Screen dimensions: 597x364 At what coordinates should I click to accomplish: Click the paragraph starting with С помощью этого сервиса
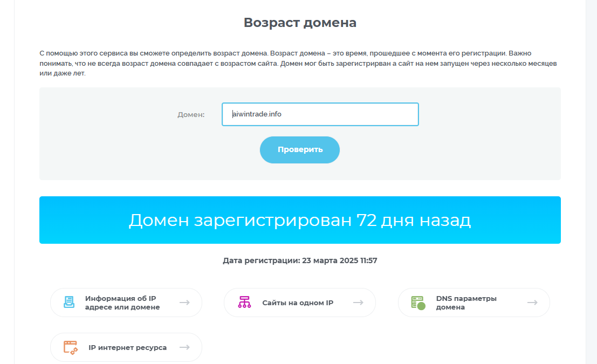(298, 63)
